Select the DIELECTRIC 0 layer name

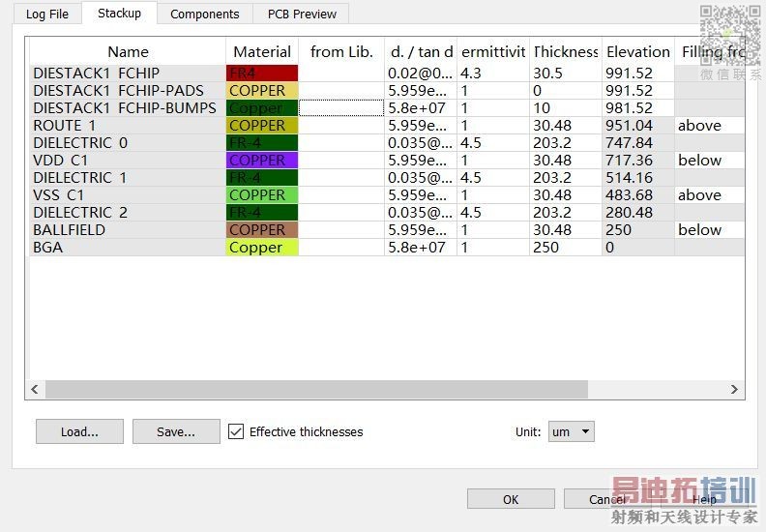click(x=80, y=142)
